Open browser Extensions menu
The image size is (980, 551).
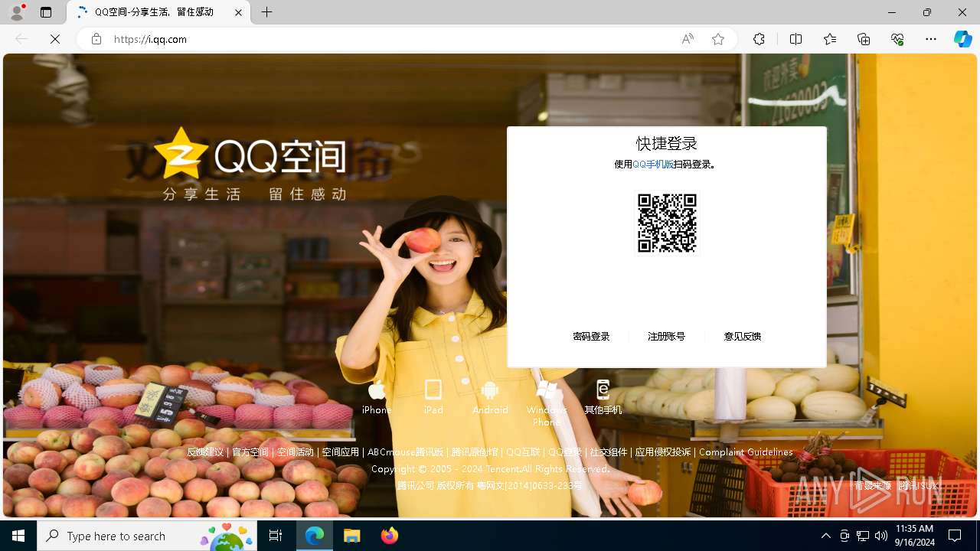click(x=759, y=39)
